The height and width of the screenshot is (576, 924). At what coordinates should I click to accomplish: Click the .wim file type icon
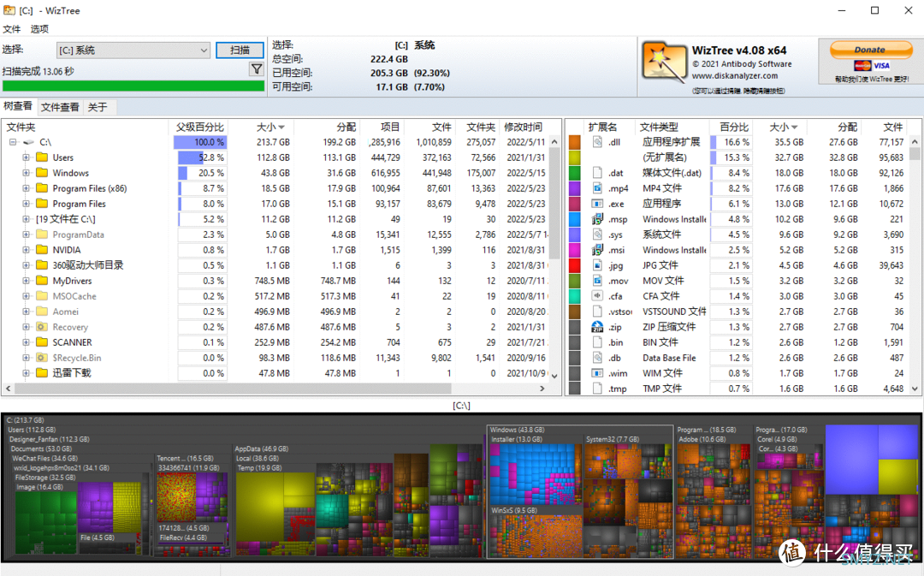coord(597,372)
